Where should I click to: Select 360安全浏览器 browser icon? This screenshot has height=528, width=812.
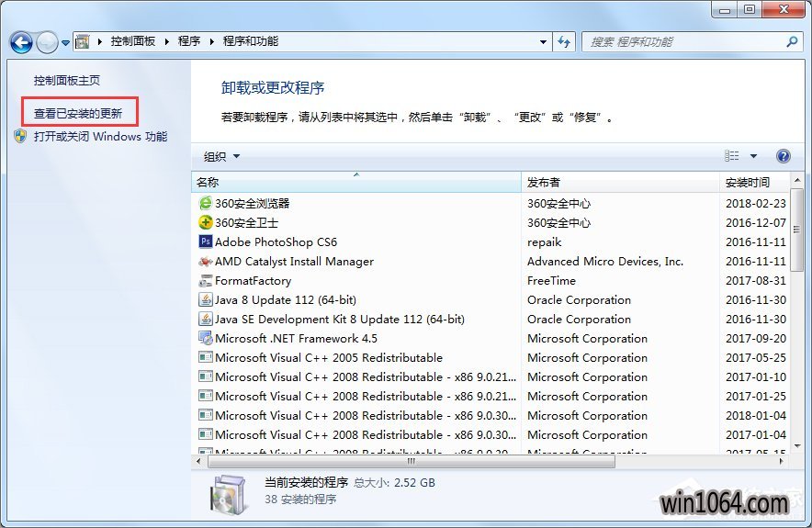point(206,203)
